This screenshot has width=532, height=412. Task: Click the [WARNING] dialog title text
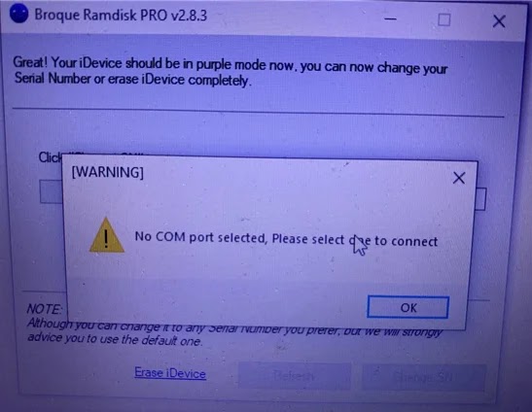108,172
